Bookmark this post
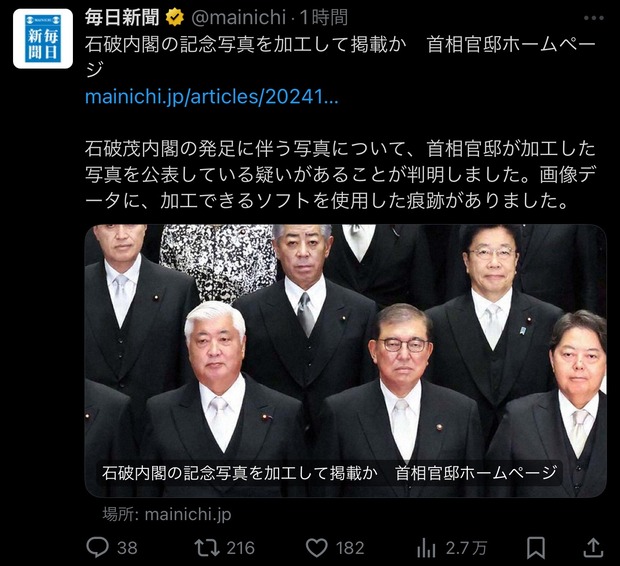Image resolution: width=620 pixels, height=566 pixels. pyautogui.click(x=536, y=548)
